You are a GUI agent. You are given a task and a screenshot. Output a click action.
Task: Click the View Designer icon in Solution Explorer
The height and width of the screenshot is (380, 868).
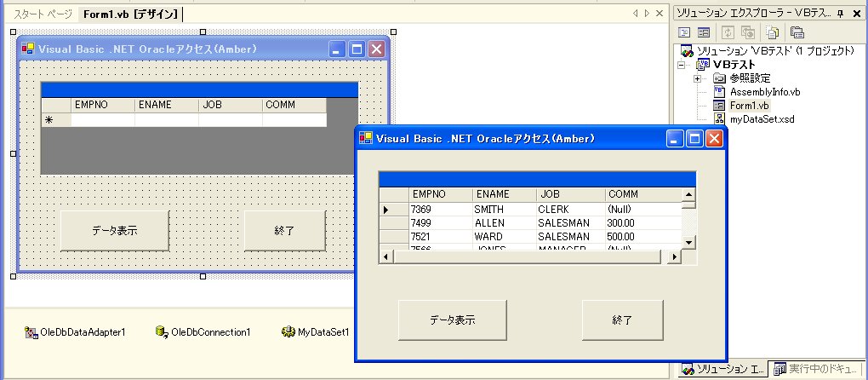[x=704, y=32]
